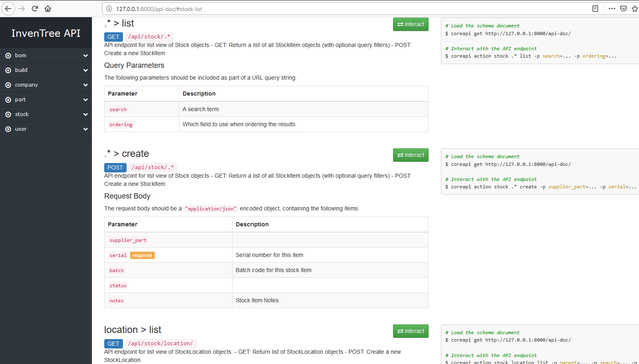Click the browser reload page icon
This screenshot has width=639, height=364.
(x=35, y=9)
